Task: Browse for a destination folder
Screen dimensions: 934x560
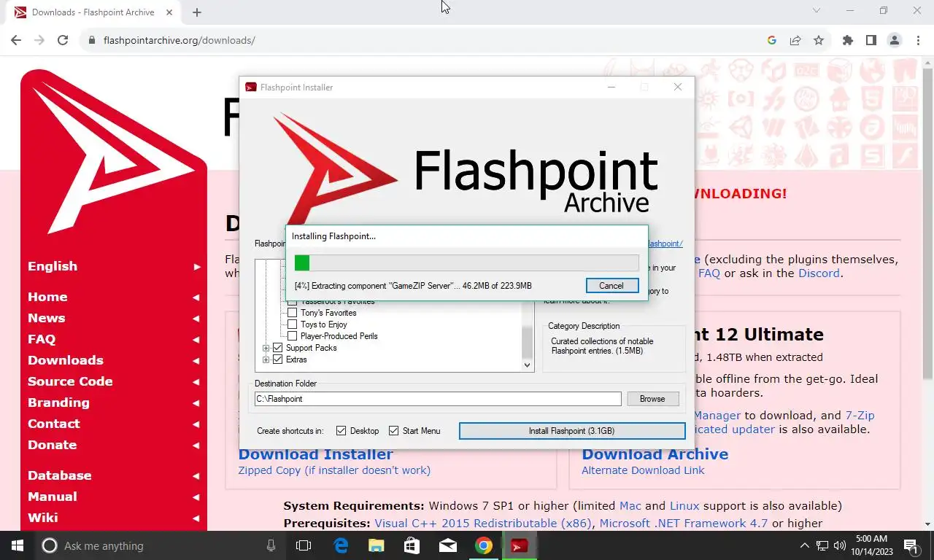Action: point(652,399)
